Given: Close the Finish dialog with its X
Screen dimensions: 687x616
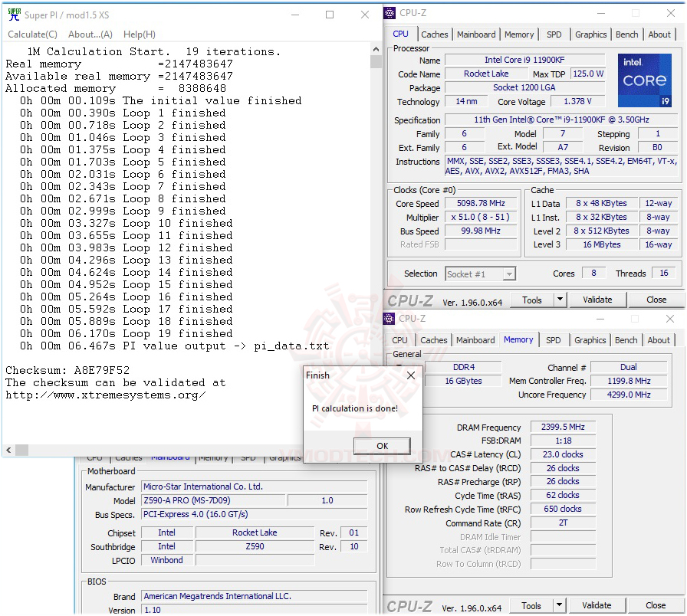Looking at the screenshot, I should pyautogui.click(x=411, y=375).
